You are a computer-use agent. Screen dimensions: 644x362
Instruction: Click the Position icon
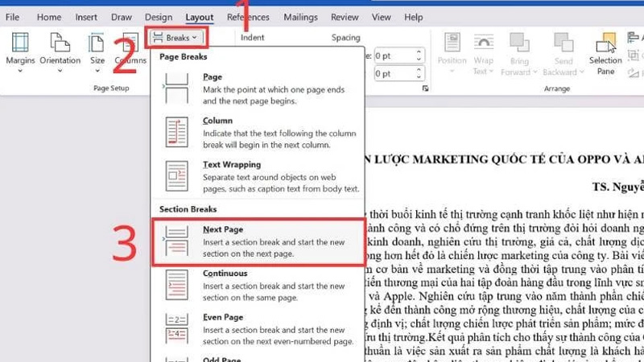point(452,50)
